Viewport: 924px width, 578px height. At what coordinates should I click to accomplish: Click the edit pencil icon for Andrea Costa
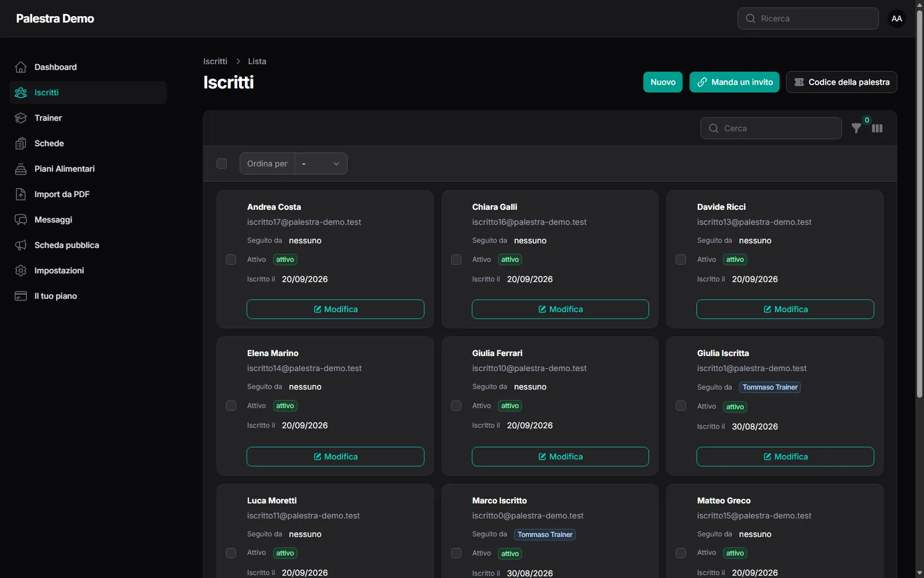click(x=318, y=309)
